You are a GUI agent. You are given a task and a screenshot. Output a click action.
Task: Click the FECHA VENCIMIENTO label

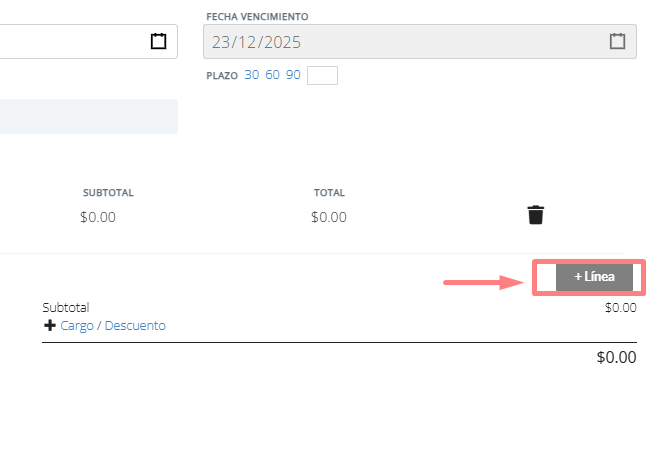pyautogui.click(x=257, y=17)
